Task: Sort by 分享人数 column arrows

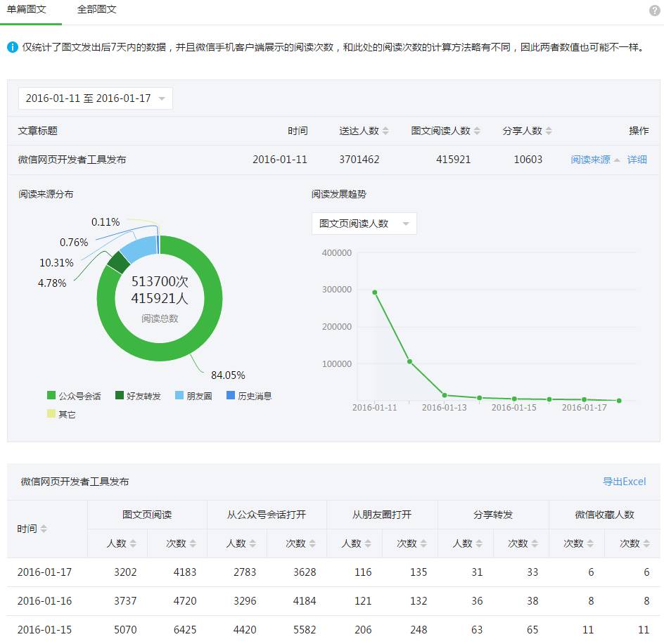Action: [549, 131]
